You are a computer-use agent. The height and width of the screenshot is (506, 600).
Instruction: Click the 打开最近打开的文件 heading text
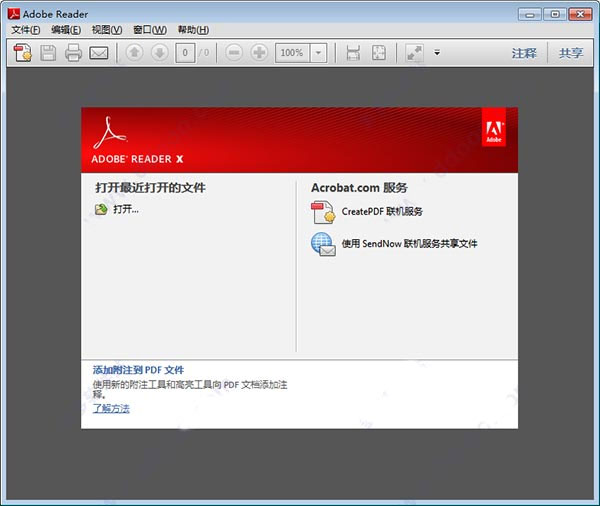click(150, 188)
